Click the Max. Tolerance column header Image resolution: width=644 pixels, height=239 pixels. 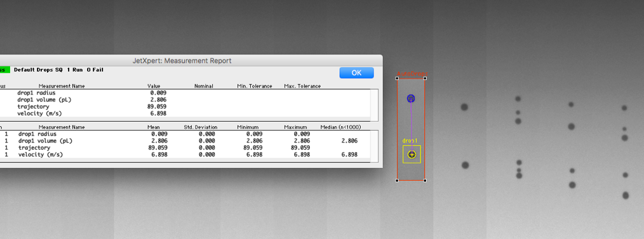click(x=302, y=86)
